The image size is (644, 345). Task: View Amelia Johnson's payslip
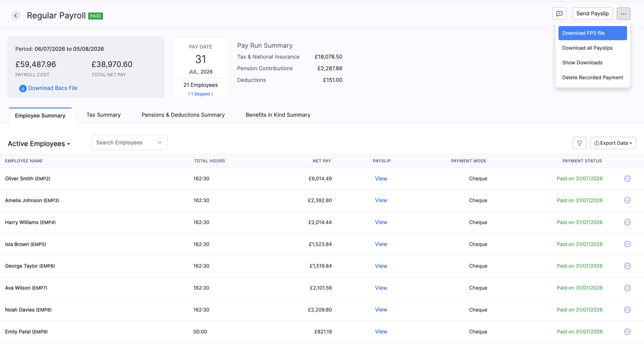coord(381,201)
